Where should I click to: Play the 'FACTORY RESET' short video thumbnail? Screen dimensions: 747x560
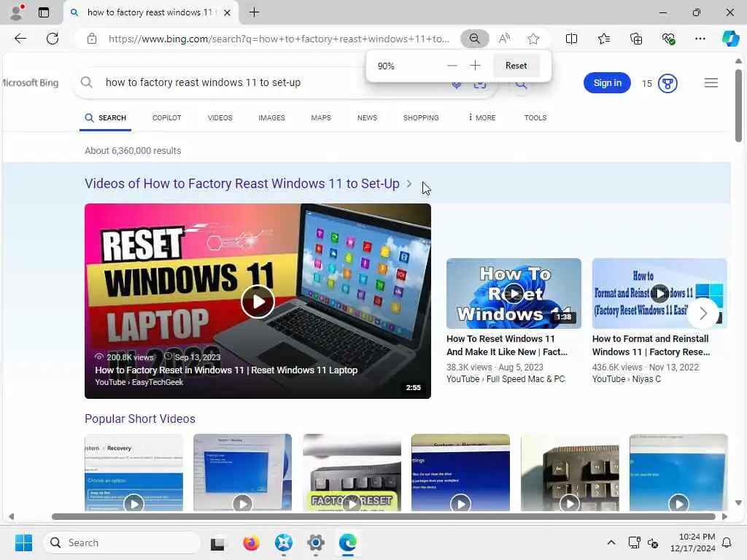[352, 472]
